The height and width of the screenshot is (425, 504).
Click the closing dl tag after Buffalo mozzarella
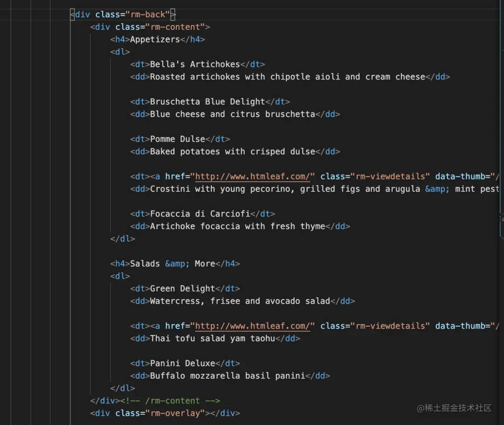click(x=122, y=388)
